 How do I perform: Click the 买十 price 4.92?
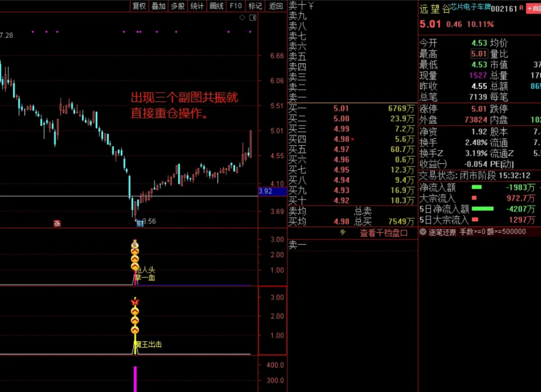[342, 201]
